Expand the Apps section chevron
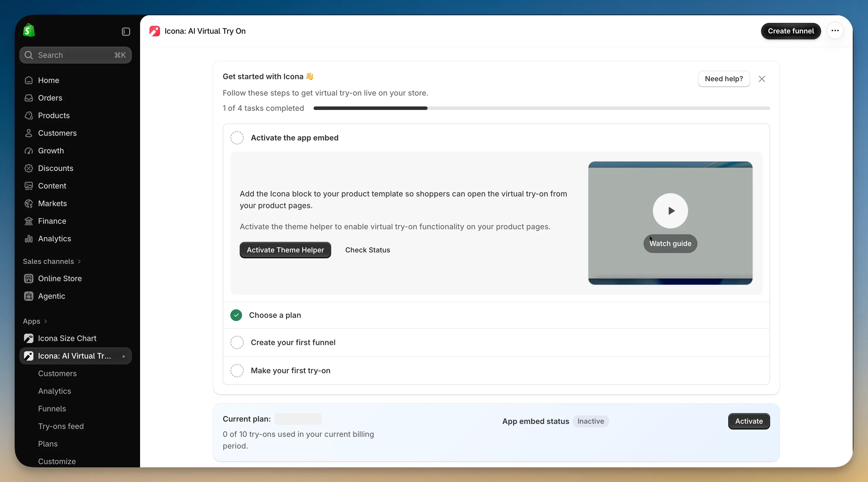This screenshot has width=868, height=482. click(x=45, y=321)
